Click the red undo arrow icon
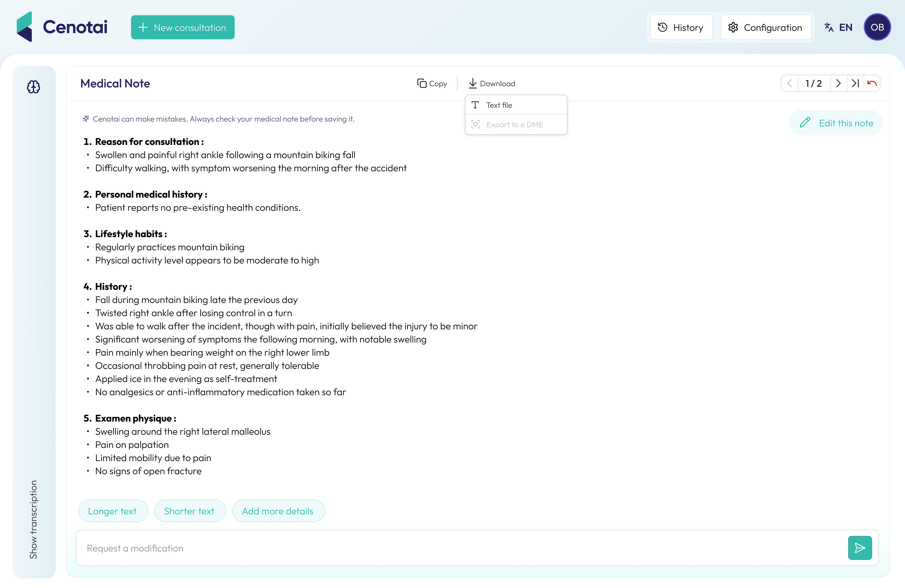This screenshot has height=588, width=905. coord(872,83)
